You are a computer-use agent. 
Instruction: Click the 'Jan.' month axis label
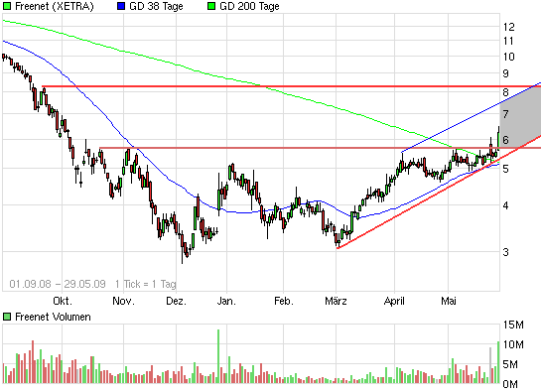click(226, 301)
